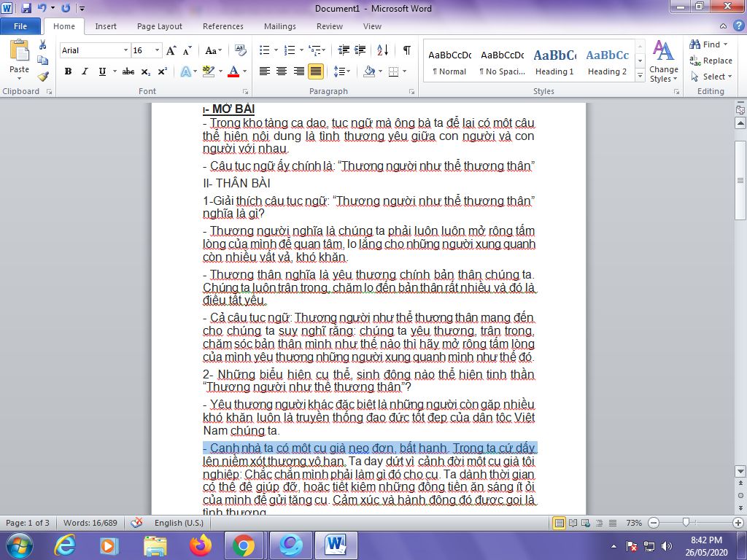Toggle Strikethrough formatting

128,71
